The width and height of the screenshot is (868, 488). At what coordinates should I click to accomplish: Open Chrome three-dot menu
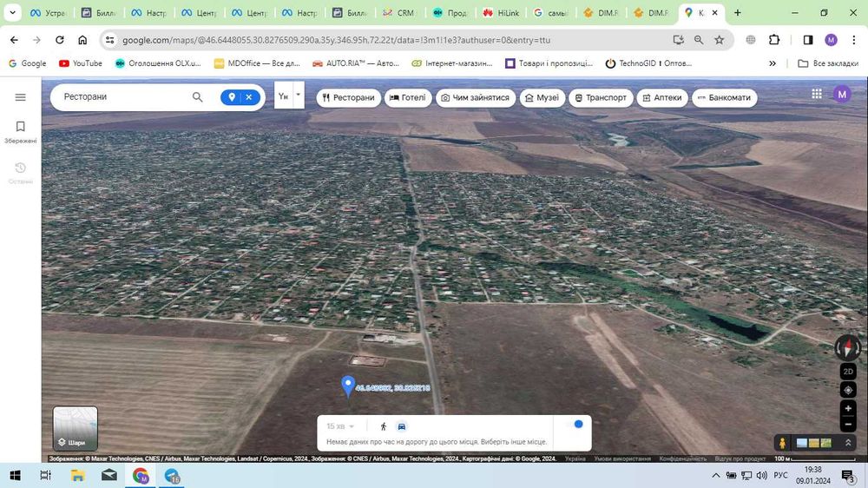pyautogui.click(x=854, y=40)
